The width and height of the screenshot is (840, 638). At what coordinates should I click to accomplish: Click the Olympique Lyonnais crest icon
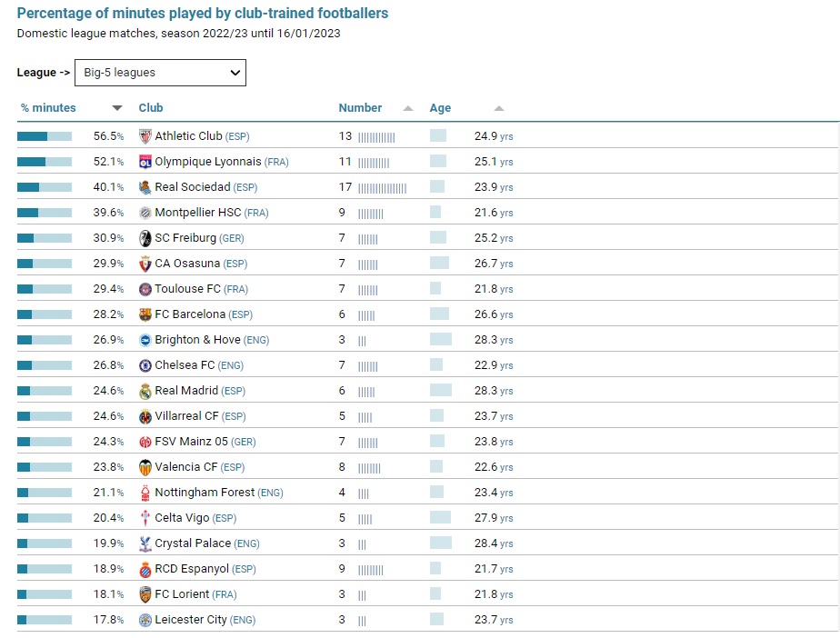(x=145, y=162)
